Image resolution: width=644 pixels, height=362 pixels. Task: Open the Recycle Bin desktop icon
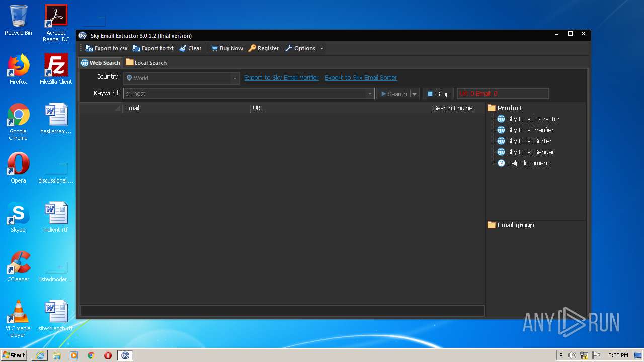click(x=18, y=20)
